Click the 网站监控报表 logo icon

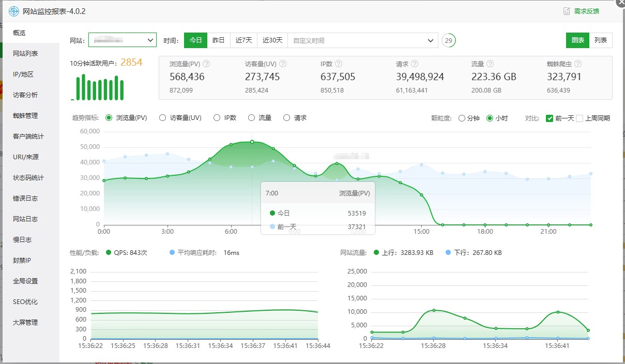tap(14, 10)
